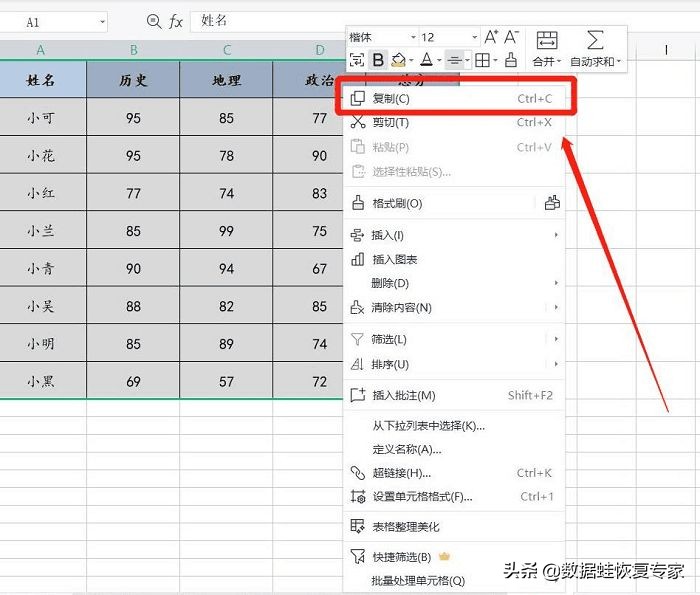Open the 删除(D) submenu

coord(454,283)
